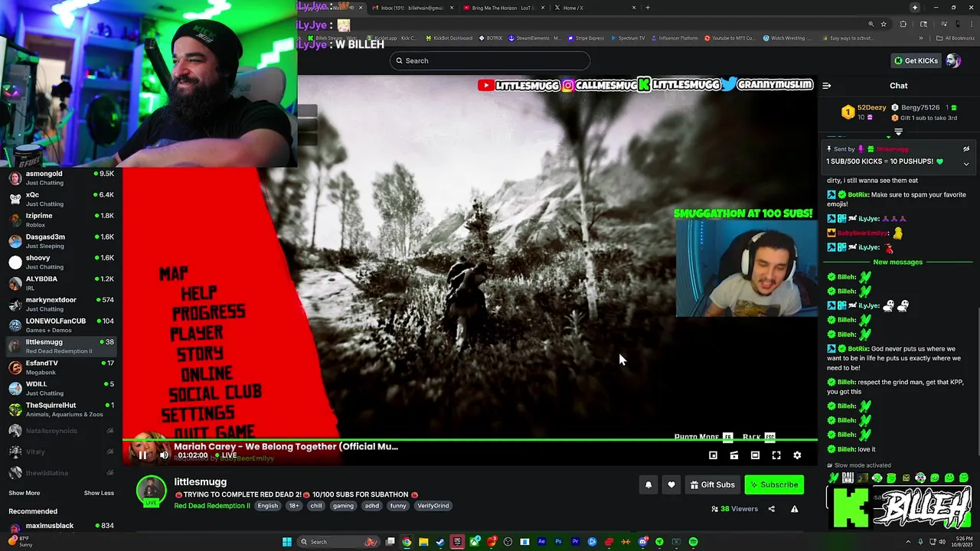This screenshot has width=980, height=551.
Task: Enable notifications bell for littlesmugg
Action: click(x=648, y=484)
